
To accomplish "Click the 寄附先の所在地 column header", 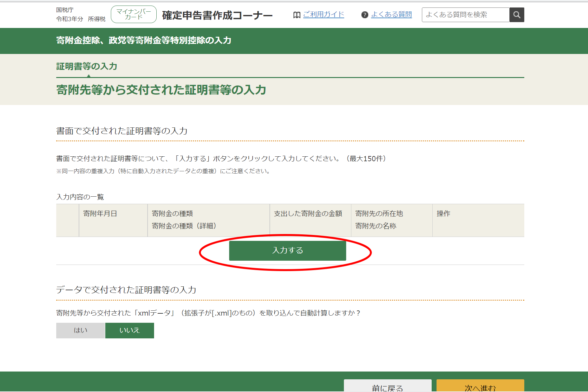I will tap(379, 214).
